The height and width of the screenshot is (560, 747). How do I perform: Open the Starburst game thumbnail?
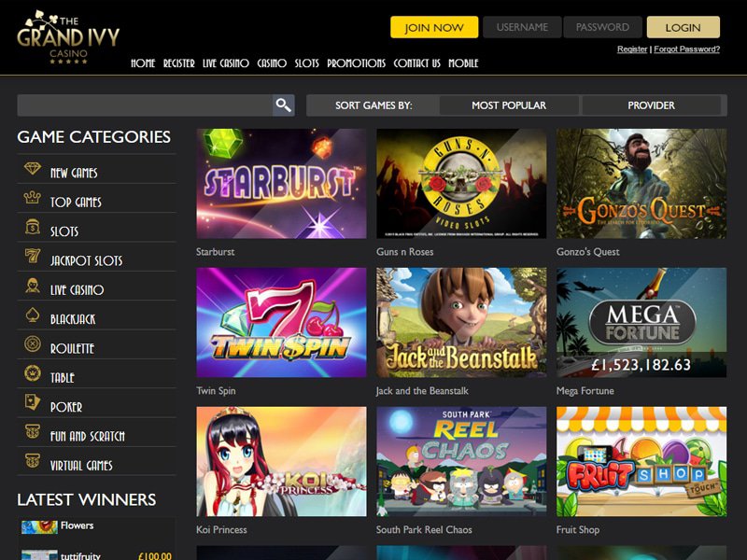tap(282, 183)
